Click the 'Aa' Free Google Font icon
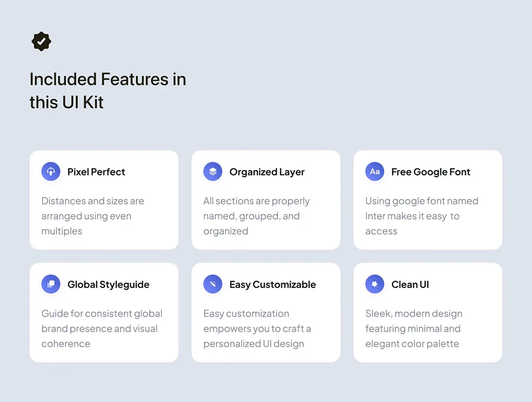The height and width of the screenshot is (402, 532). pyautogui.click(x=375, y=172)
